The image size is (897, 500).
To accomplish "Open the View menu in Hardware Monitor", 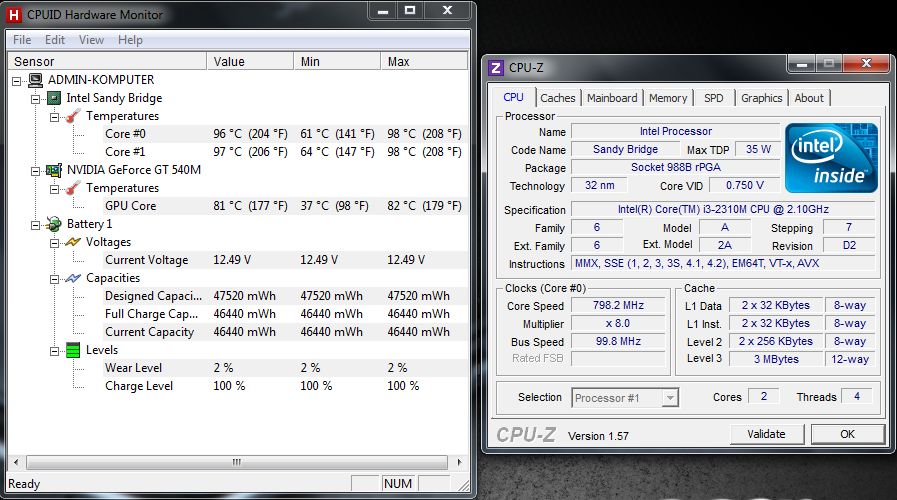I will tap(92, 40).
